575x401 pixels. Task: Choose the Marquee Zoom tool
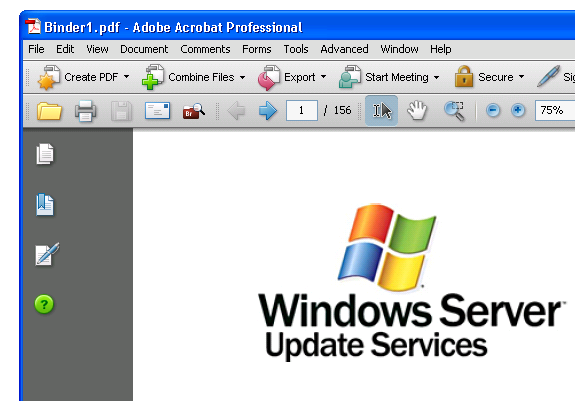pyautogui.click(x=454, y=111)
